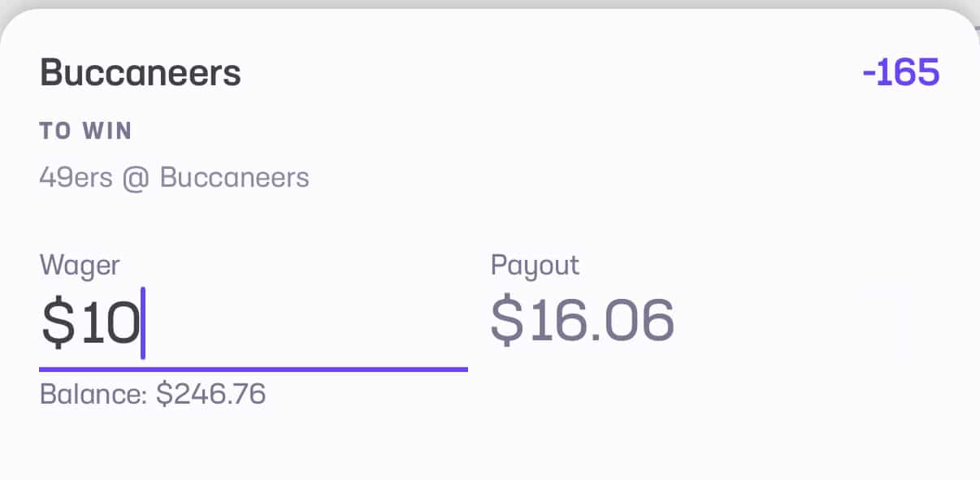
Task: Click the Wager label above the amount
Action: 80,265
